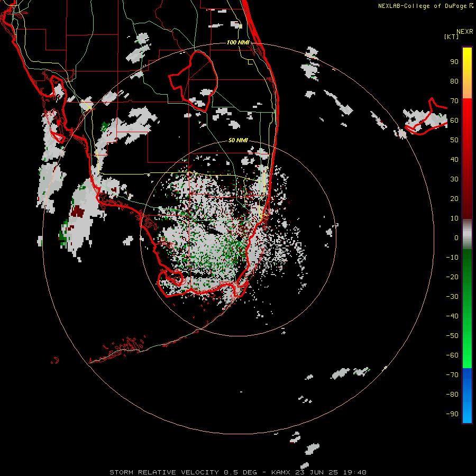Click the 10 value on the velocity scale
The width and height of the screenshot is (476, 476).
[454, 218]
